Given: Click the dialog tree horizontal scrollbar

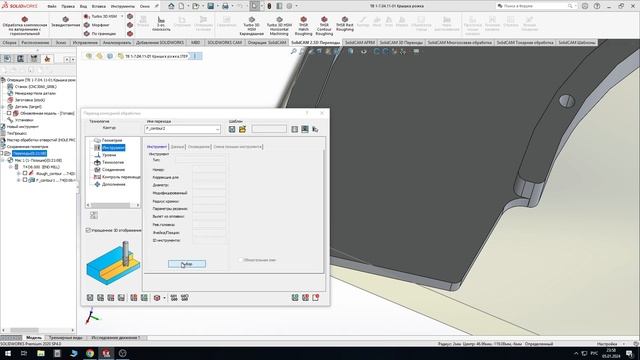Looking at the screenshot, I should tap(113, 205).
